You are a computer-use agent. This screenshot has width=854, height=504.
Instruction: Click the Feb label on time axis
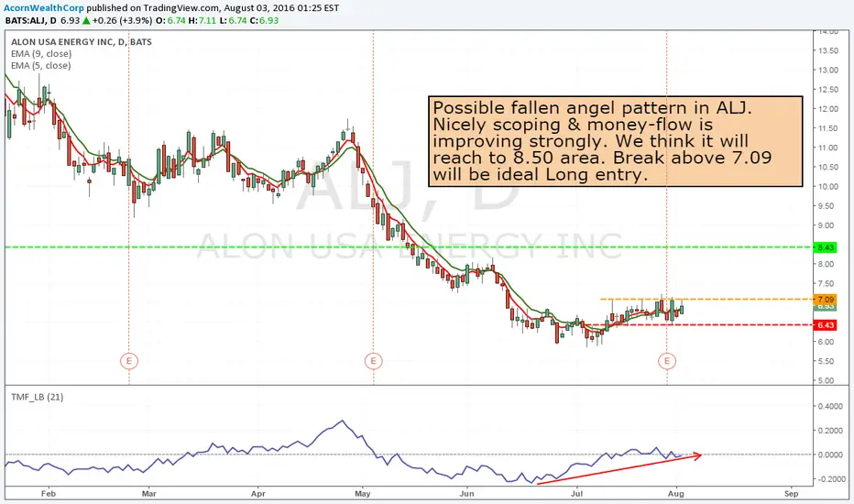tap(49, 494)
